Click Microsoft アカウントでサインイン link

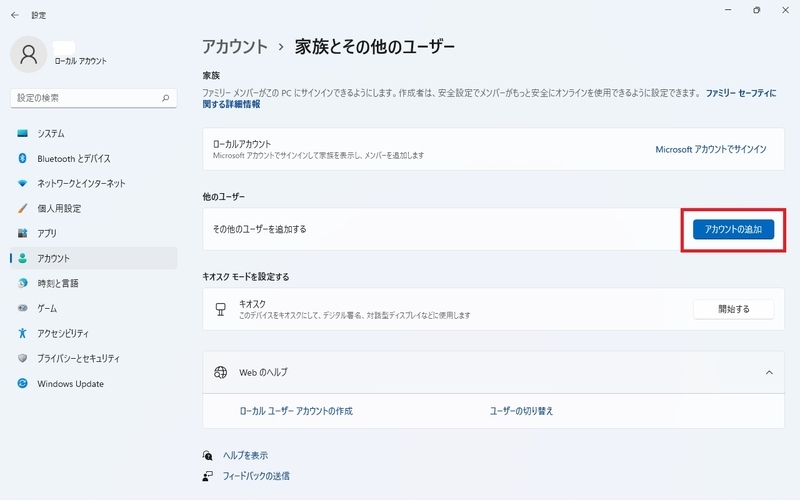tap(711, 149)
